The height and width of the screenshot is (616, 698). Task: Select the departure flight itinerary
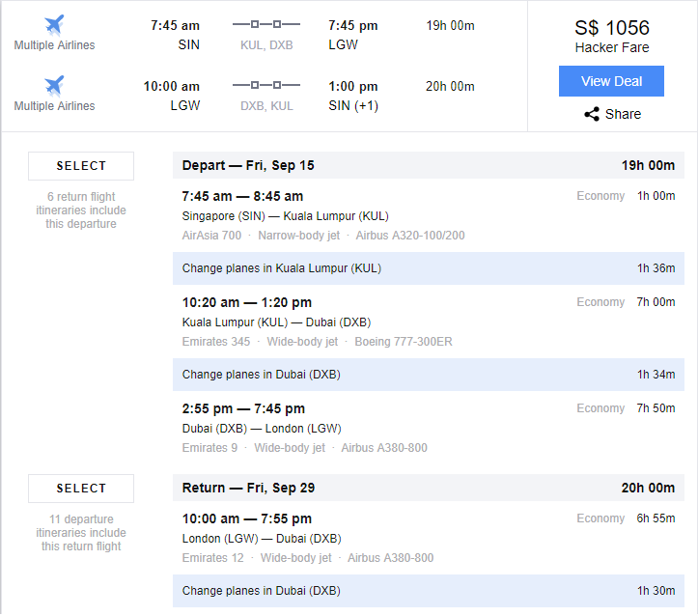click(x=81, y=166)
